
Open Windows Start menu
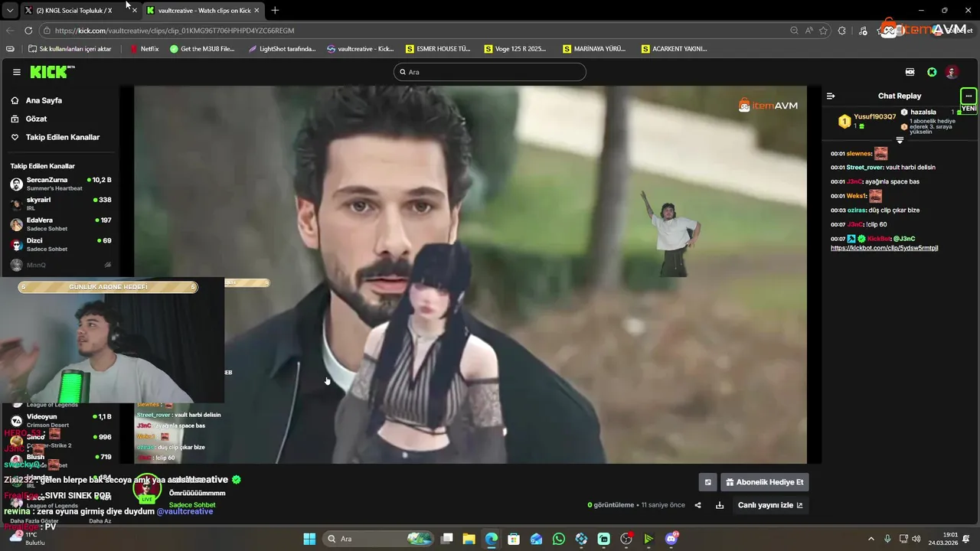coord(309,539)
